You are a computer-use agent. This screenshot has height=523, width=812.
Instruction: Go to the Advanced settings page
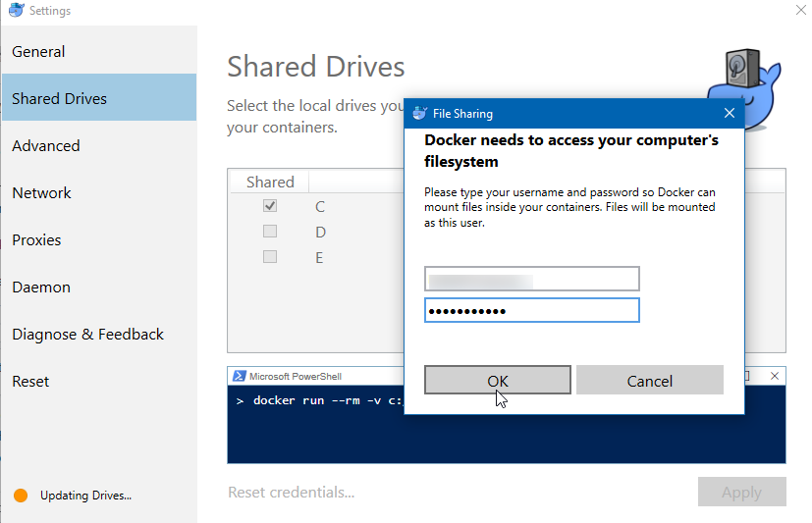point(98,145)
